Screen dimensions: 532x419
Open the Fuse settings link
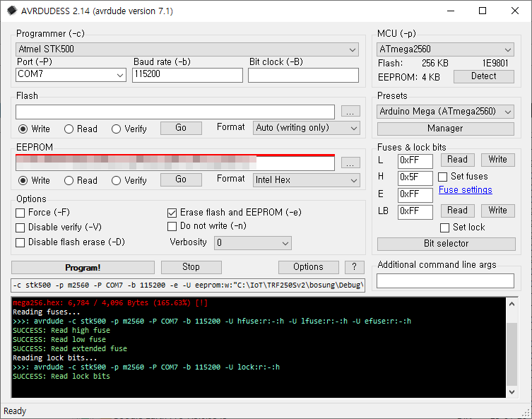(465, 190)
